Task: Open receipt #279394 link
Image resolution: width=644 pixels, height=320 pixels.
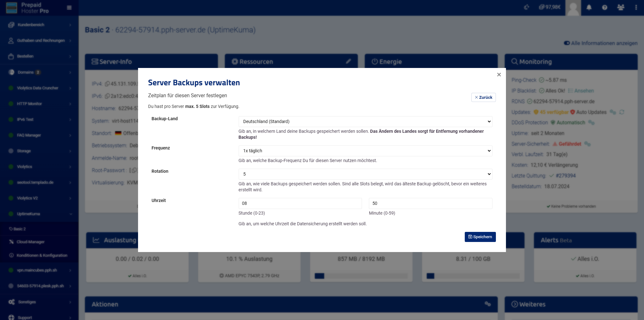Action: 565,176
